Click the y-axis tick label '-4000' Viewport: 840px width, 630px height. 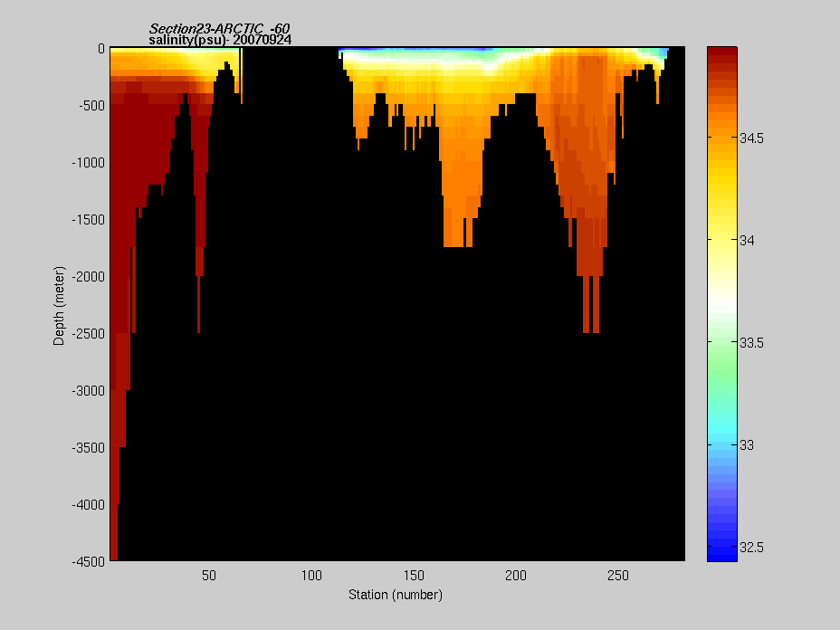tap(89, 505)
